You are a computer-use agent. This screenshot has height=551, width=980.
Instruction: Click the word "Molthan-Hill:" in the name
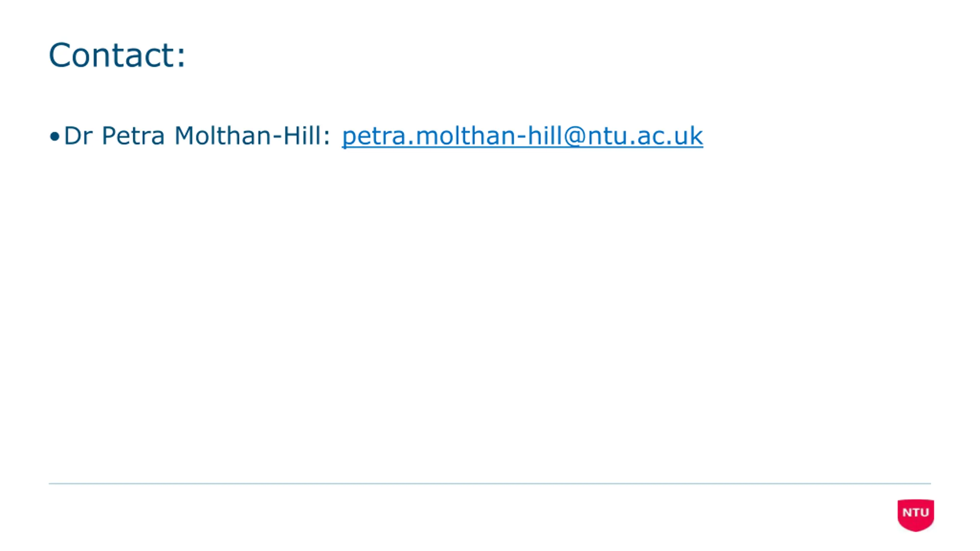click(x=252, y=135)
